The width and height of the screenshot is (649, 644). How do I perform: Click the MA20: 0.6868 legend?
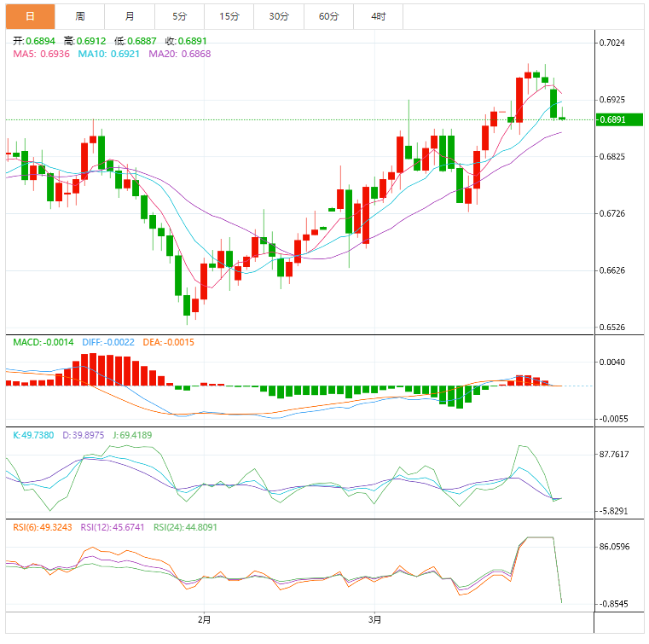(180, 54)
